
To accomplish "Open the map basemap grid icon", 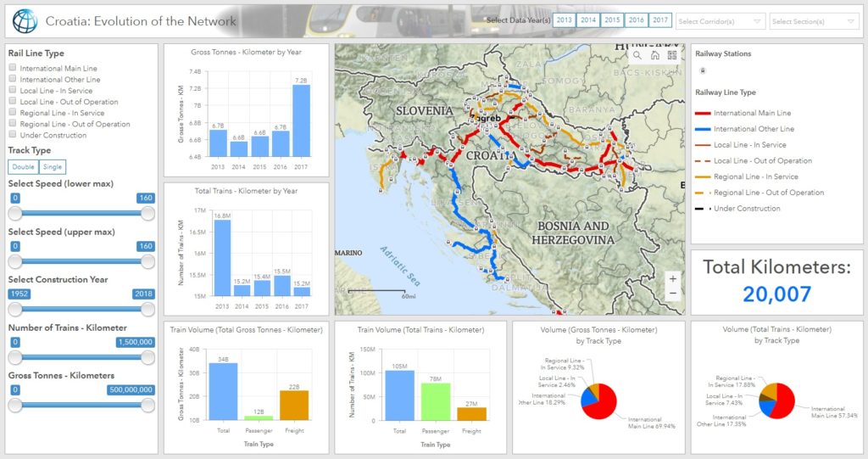I will pyautogui.click(x=672, y=55).
